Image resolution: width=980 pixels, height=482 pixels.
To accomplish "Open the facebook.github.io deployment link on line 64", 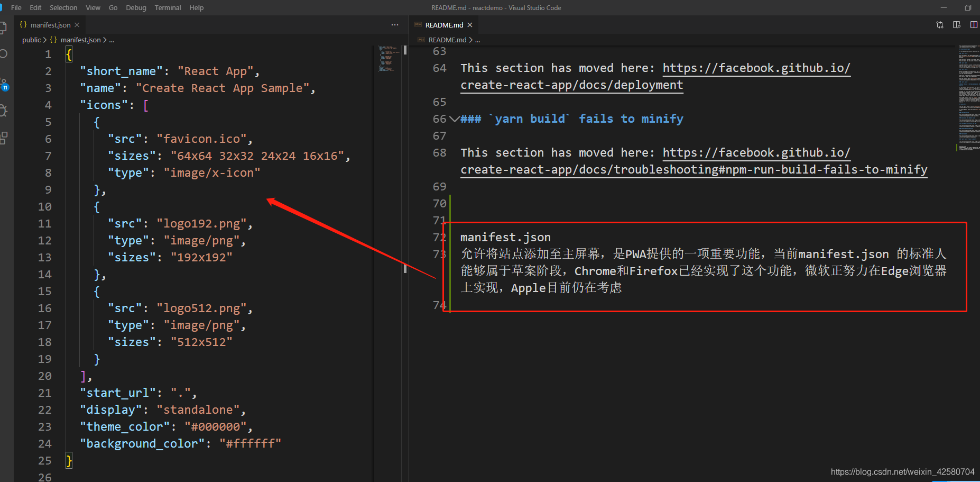I will tap(756, 68).
